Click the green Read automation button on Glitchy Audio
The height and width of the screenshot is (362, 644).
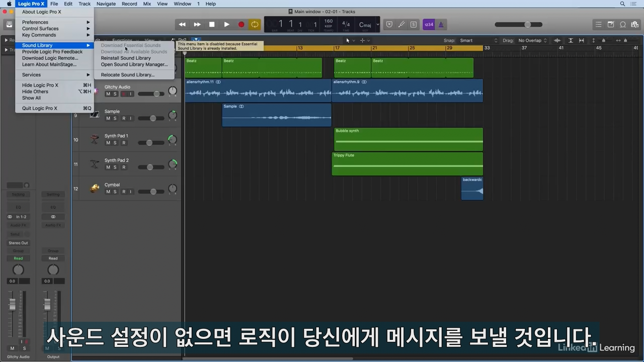[x=18, y=258]
